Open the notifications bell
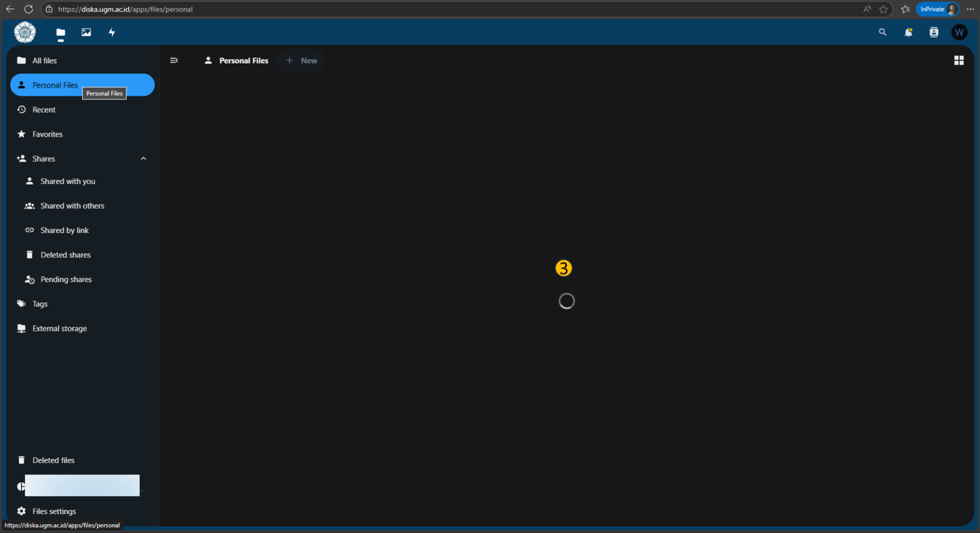 click(908, 33)
